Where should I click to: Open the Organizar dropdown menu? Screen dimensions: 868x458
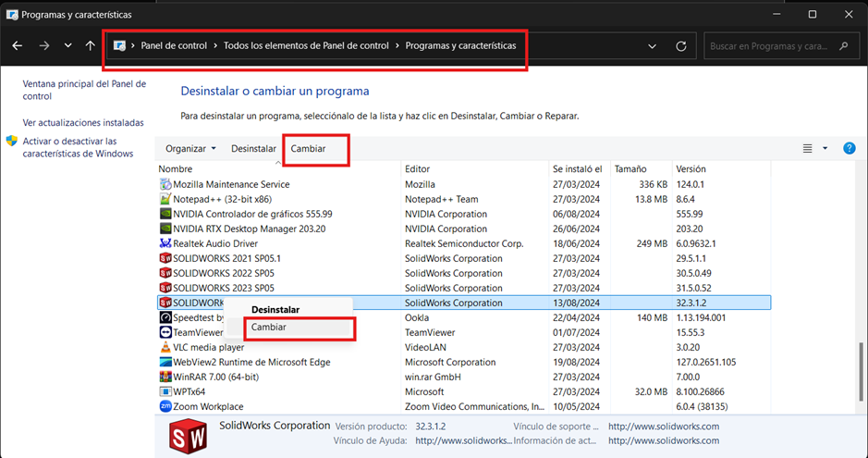click(191, 148)
